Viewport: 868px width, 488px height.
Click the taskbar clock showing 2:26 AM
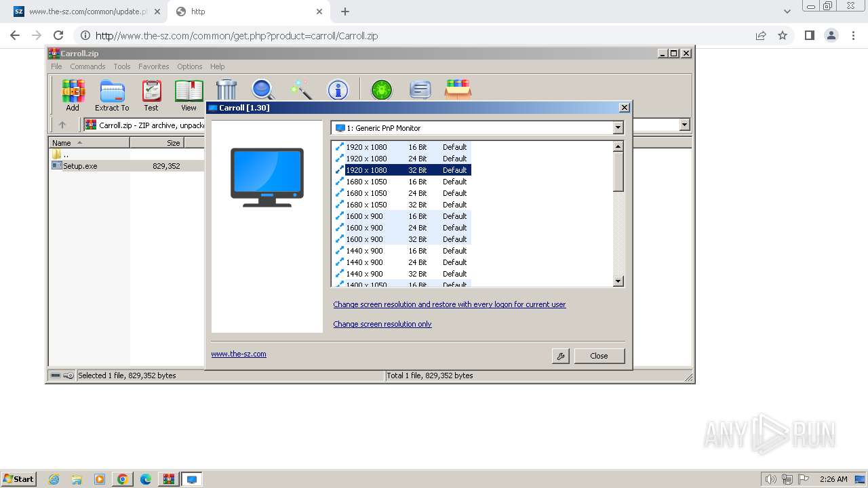[833, 479]
